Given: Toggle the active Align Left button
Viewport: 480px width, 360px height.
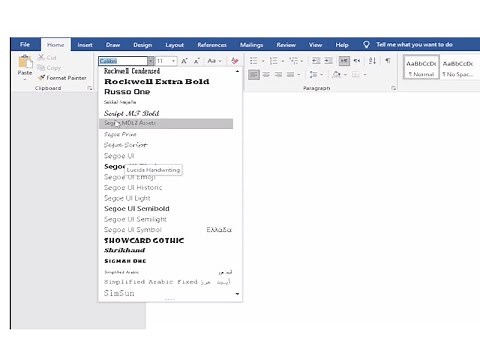Looking at the screenshot, I should (254, 75).
